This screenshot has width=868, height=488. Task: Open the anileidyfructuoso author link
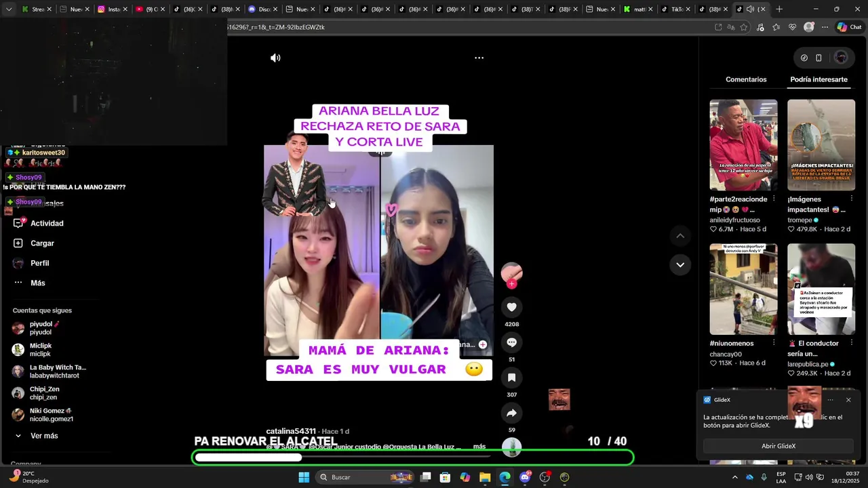[x=734, y=220]
